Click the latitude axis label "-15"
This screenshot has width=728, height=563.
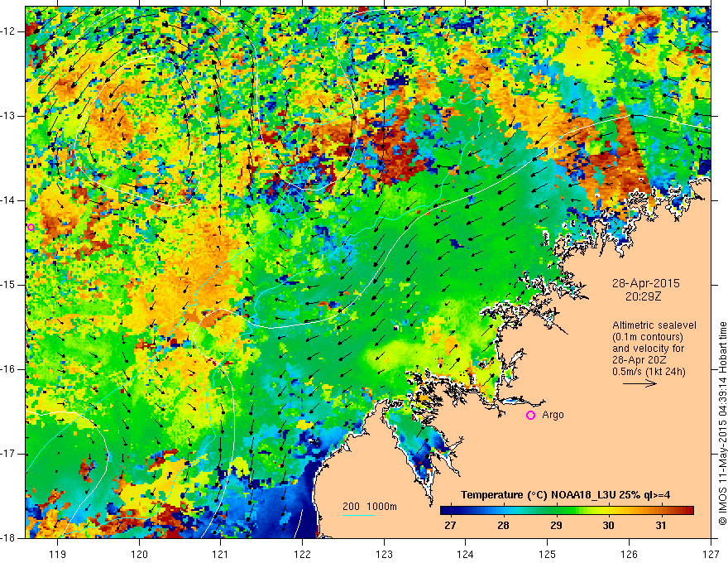[9, 285]
